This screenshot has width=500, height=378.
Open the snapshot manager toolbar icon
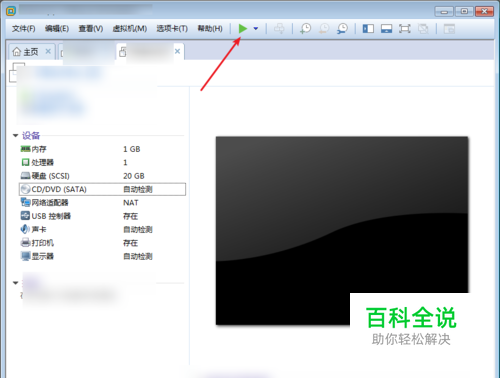click(342, 29)
